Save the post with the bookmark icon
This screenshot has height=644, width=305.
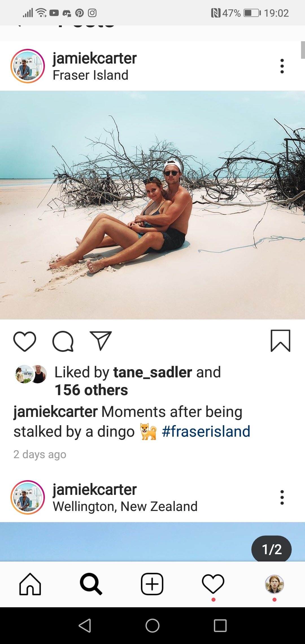point(280,341)
